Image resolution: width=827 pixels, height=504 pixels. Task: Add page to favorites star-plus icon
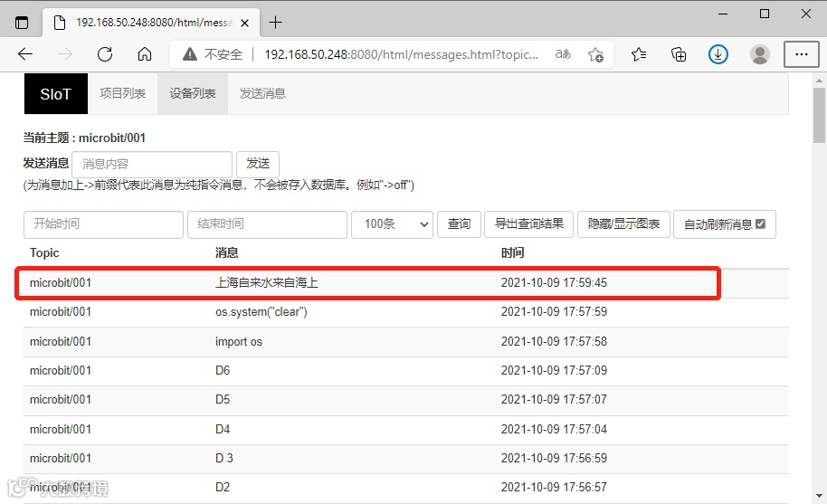(x=595, y=53)
